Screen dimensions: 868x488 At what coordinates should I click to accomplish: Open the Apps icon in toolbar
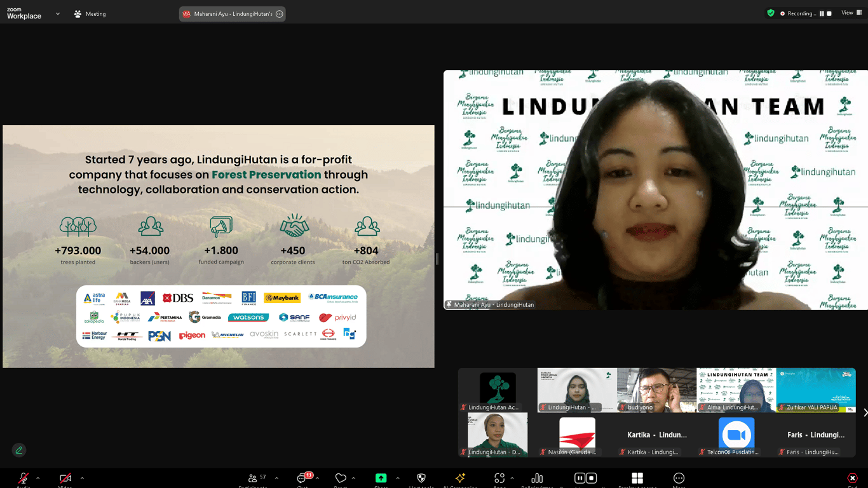pos(499,478)
